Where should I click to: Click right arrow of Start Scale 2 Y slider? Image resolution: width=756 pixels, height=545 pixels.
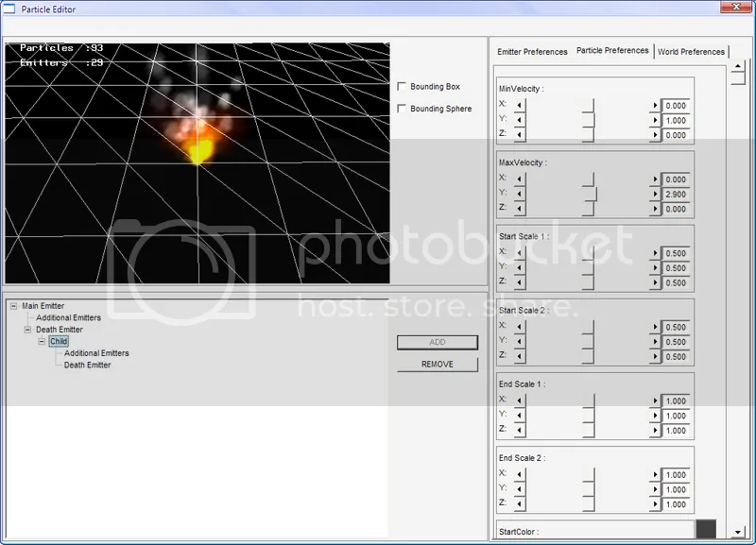click(x=655, y=341)
